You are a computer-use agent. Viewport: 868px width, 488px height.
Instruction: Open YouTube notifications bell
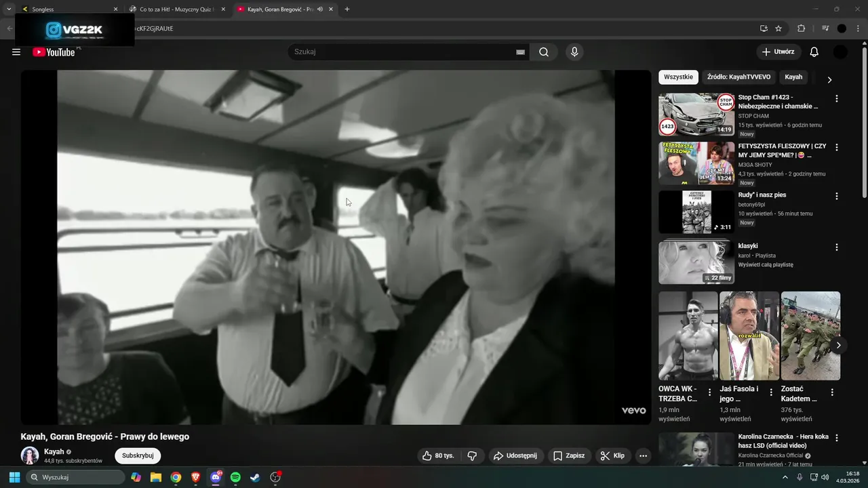[814, 52]
